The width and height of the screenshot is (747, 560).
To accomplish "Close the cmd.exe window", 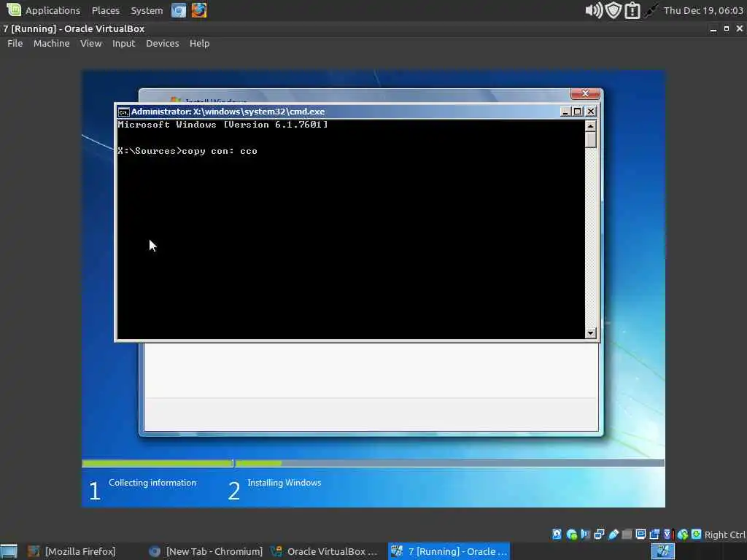I will pyautogui.click(x=591, y=112).
